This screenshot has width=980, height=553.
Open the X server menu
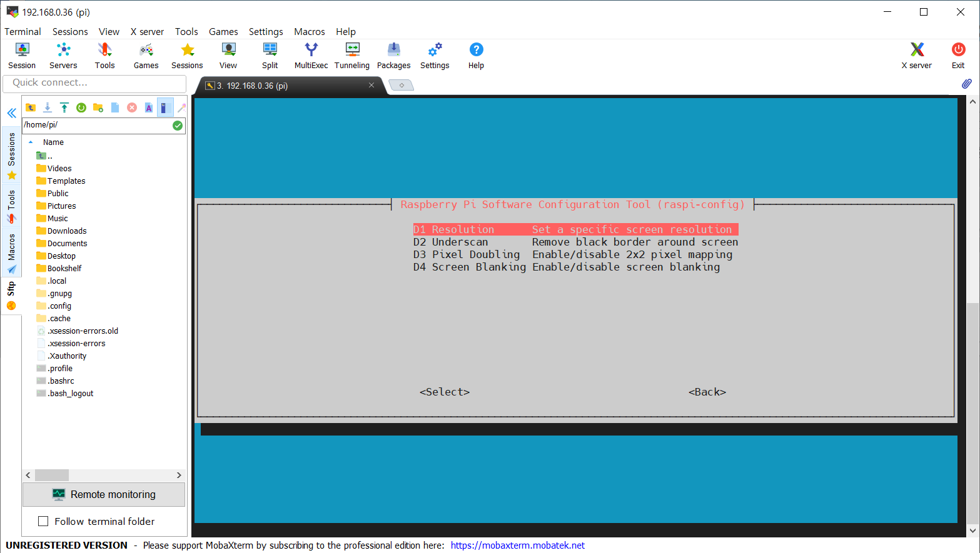point(147,31)
